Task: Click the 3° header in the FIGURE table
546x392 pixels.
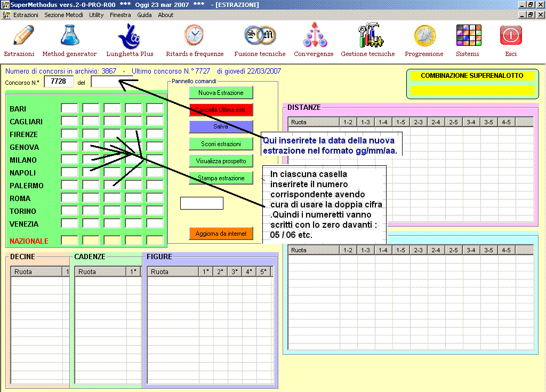Action: [x=235, y=272]
